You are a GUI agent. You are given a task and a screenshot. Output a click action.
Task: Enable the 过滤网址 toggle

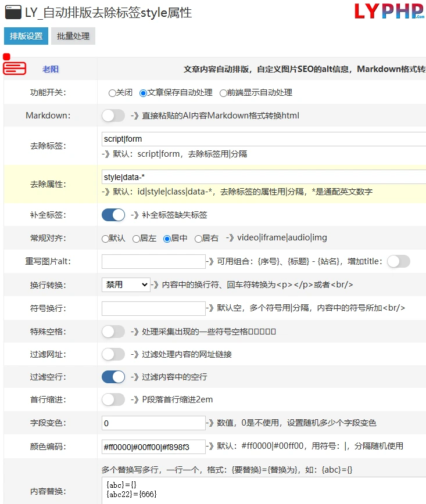click(x=113, y=354)
